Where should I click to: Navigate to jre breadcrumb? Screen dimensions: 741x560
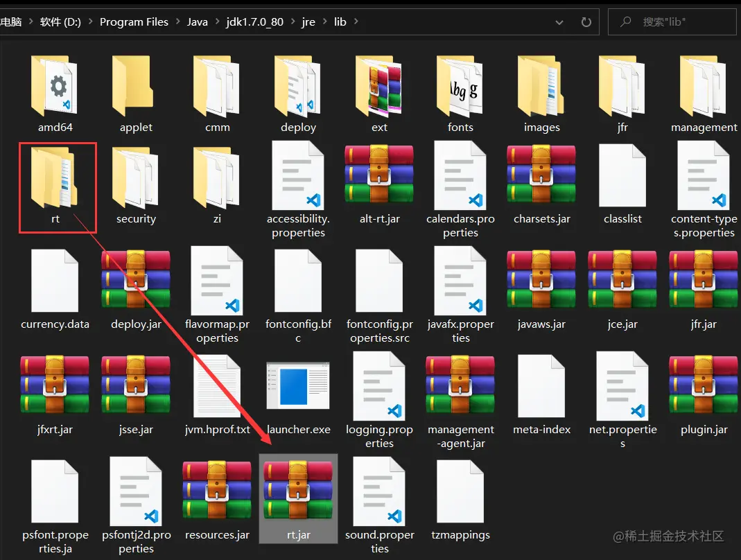[308, 21]
